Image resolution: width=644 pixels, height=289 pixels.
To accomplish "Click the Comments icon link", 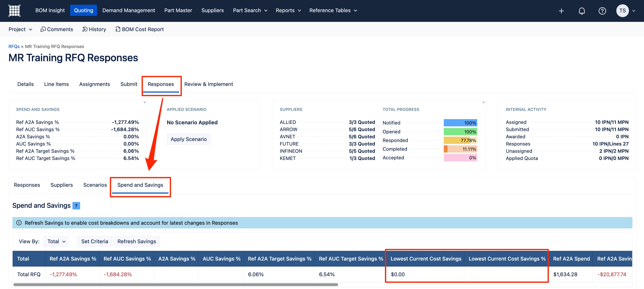I will (57, 29).
